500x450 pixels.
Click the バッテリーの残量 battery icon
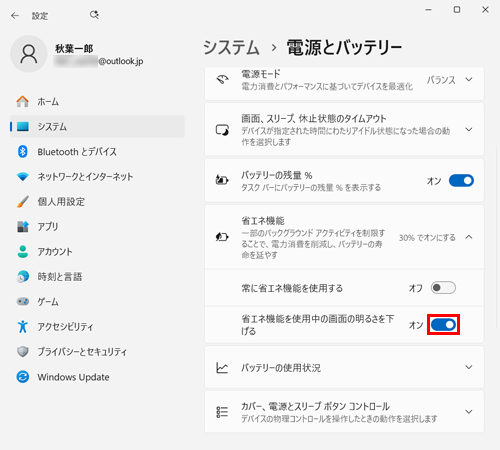click(222, 180)
